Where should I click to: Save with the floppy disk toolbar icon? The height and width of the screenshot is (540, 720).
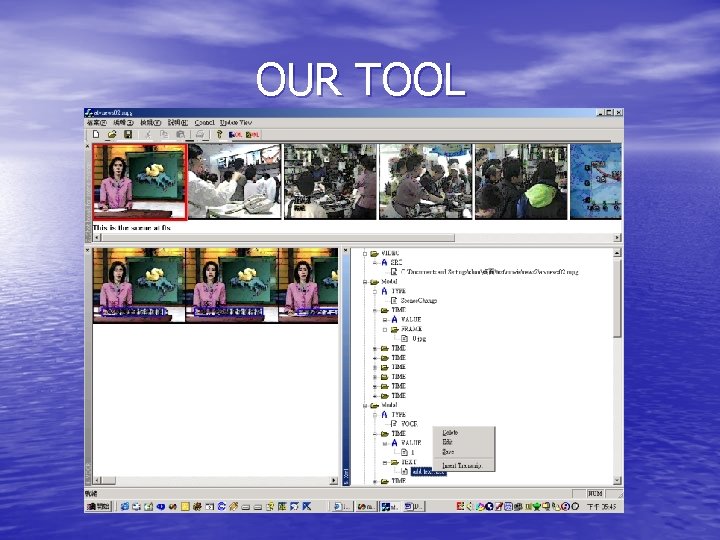coord(128,134)
